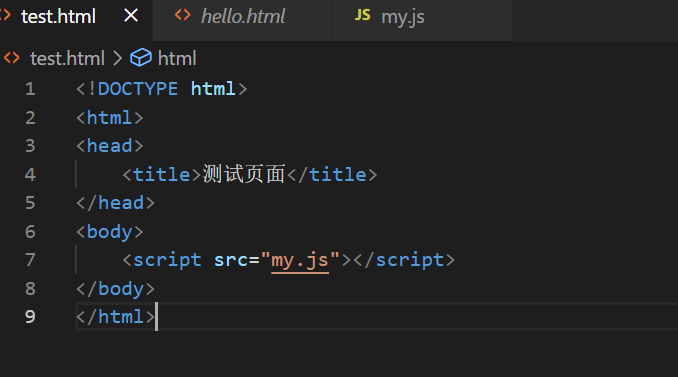The image size is (678, 377).
Task: Place cursor in the title text 测试页面
Action: pyautogui.click(x=244, y=174)
